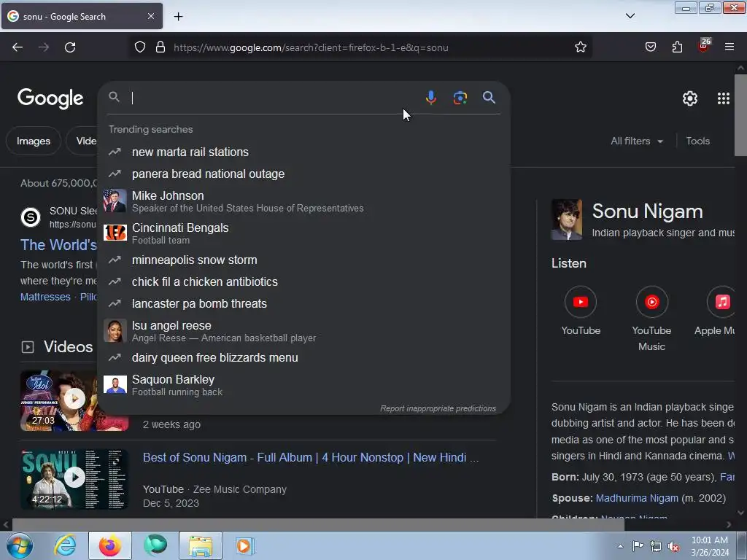Show hidden system tray icons

[x=620, y=546]
